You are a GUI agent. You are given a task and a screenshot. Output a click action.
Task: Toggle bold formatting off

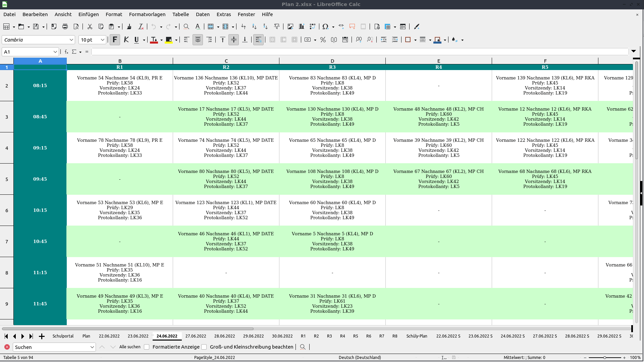[x=115, y=40]
